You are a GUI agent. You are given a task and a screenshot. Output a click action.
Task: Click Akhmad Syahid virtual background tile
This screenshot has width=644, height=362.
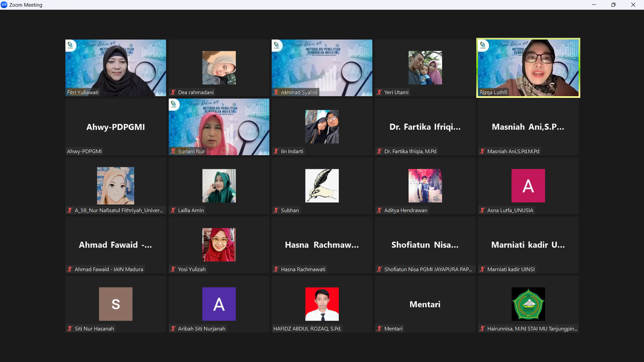tap(322, 68)
